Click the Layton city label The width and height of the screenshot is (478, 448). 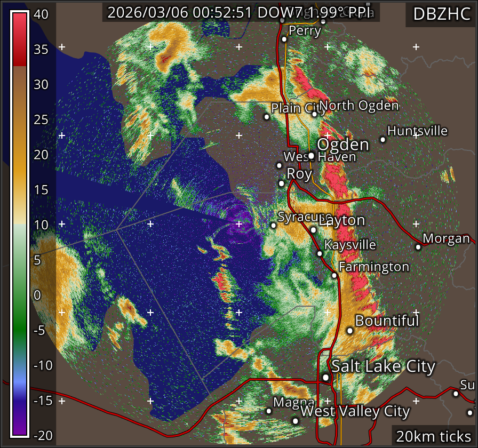click(341, 220)
